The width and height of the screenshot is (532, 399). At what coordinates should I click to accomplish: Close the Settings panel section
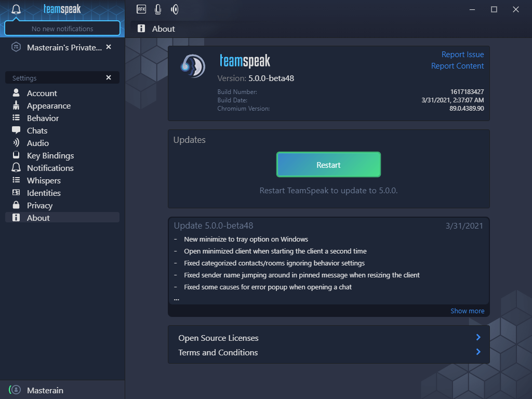pyautogui.click(x=109, y=77)
